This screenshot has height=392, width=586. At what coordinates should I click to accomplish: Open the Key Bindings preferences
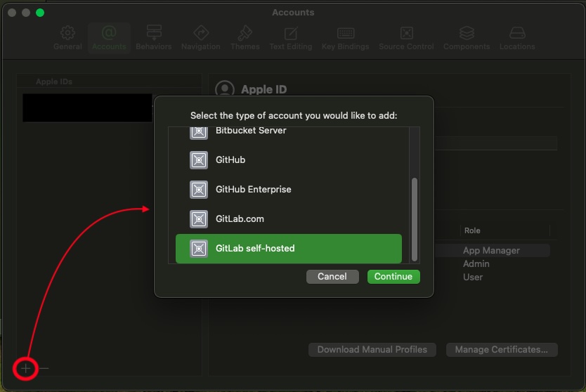pyautogui.click(x=345, y=38)
